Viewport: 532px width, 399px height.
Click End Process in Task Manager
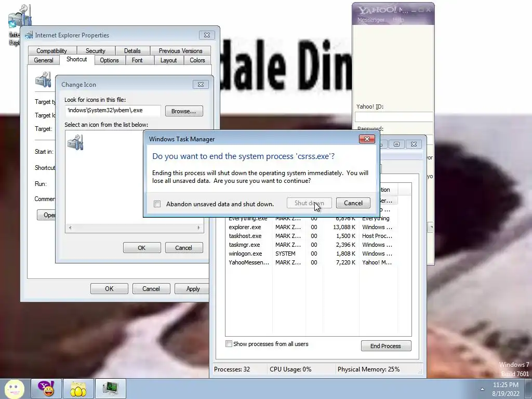pyautogui.click(x=386, y=345)
